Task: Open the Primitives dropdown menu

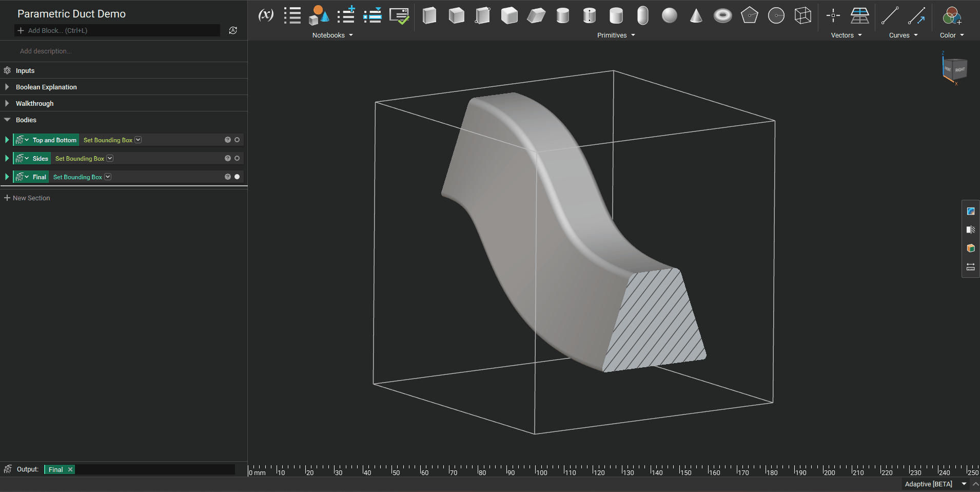Action: [616, 35]
